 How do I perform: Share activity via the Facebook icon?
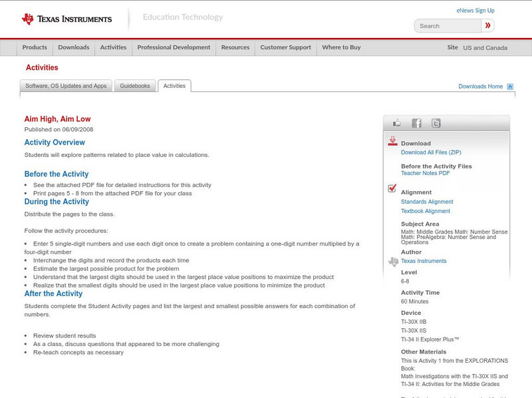(x=416, y=123)
